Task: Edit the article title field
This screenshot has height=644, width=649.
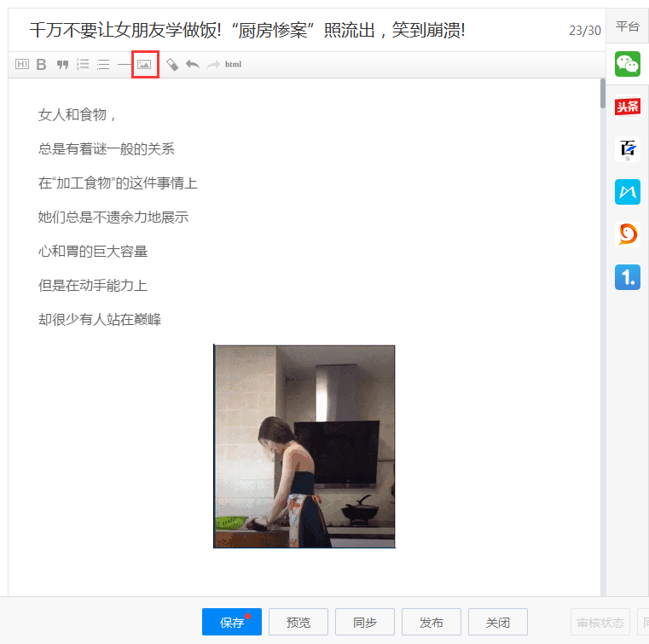Action: pos(247,30)
